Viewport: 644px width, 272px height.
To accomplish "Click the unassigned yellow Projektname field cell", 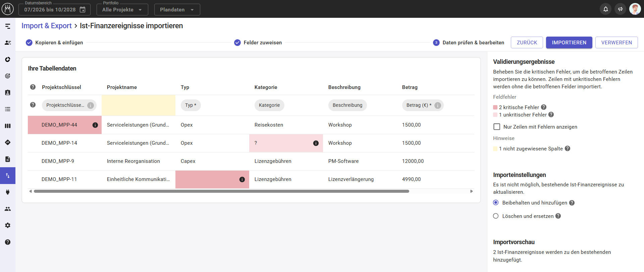I will click(139, 105).
